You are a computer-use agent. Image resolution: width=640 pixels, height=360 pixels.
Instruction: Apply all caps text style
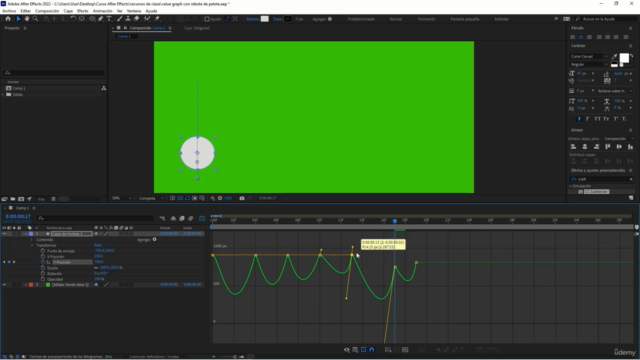597,119
